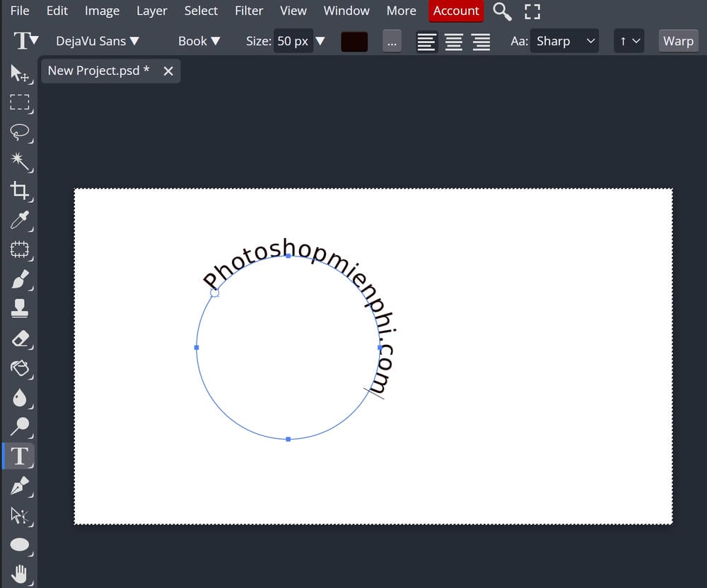Select the Brush tool
The image size is (707, 588).
pos(19,279)
